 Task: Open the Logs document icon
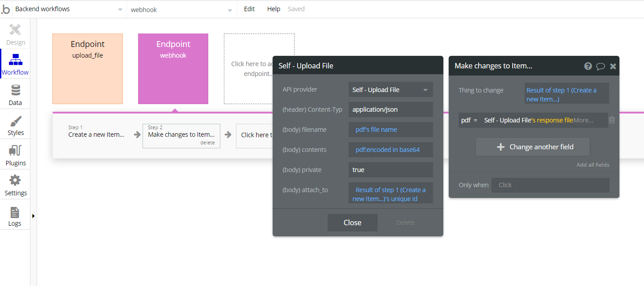coord(15,212)
